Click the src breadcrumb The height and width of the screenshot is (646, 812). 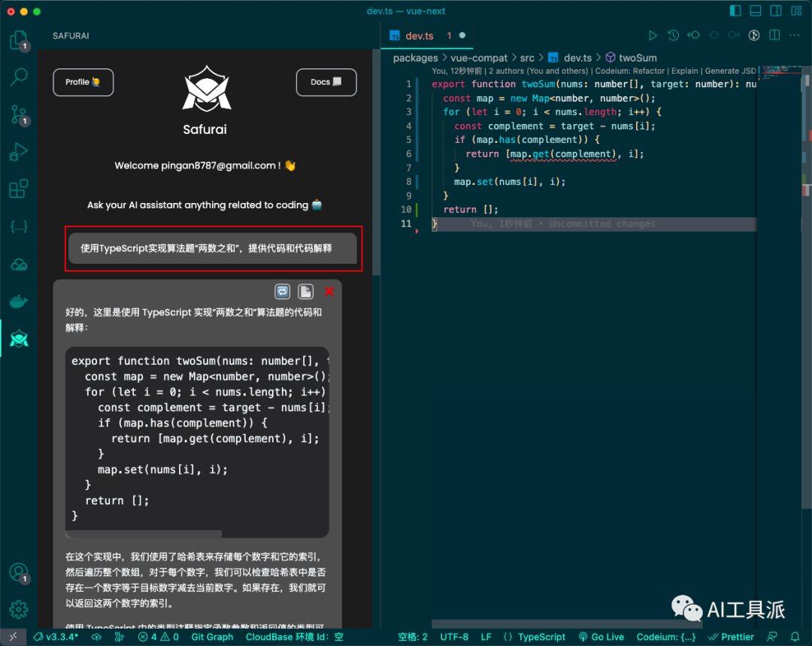pos(527,58)
